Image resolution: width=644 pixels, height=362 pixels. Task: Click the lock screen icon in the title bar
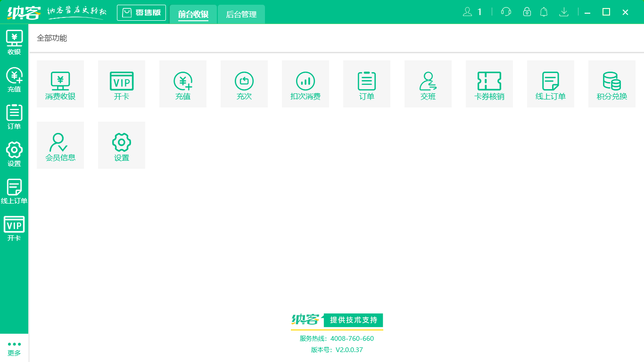pos(527,12)
